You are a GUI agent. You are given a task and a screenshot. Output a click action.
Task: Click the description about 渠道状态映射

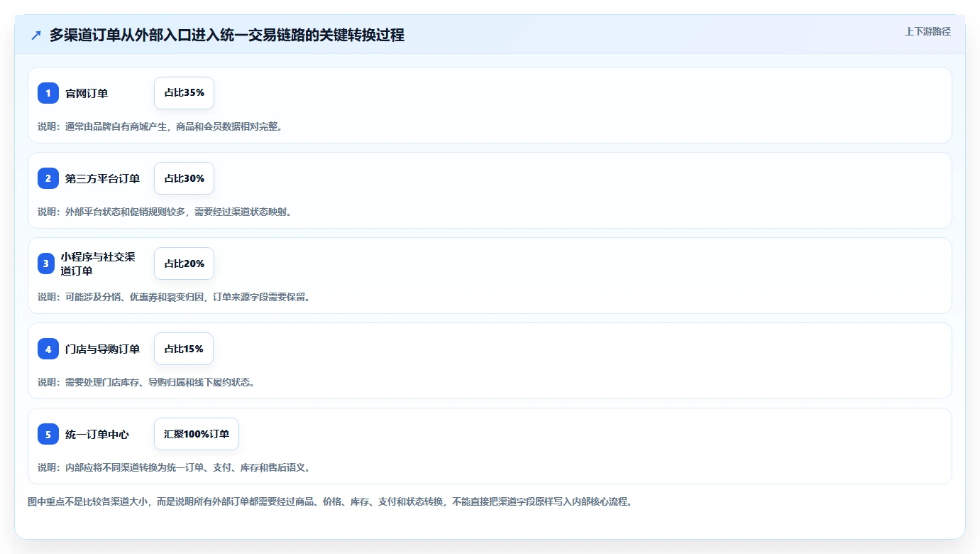[165, 212]
